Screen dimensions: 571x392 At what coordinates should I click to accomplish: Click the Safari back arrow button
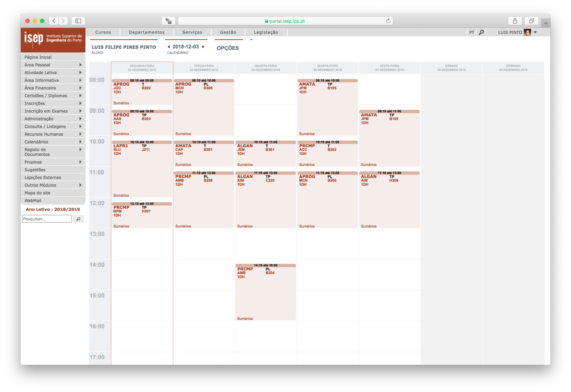pyautogui.click(x=54, y=21)
